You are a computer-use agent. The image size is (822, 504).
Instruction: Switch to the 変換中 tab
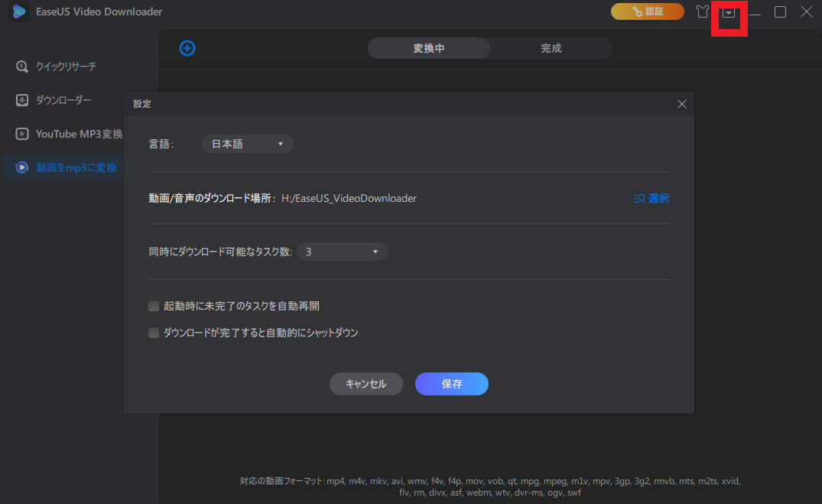[x=429, y=48]
